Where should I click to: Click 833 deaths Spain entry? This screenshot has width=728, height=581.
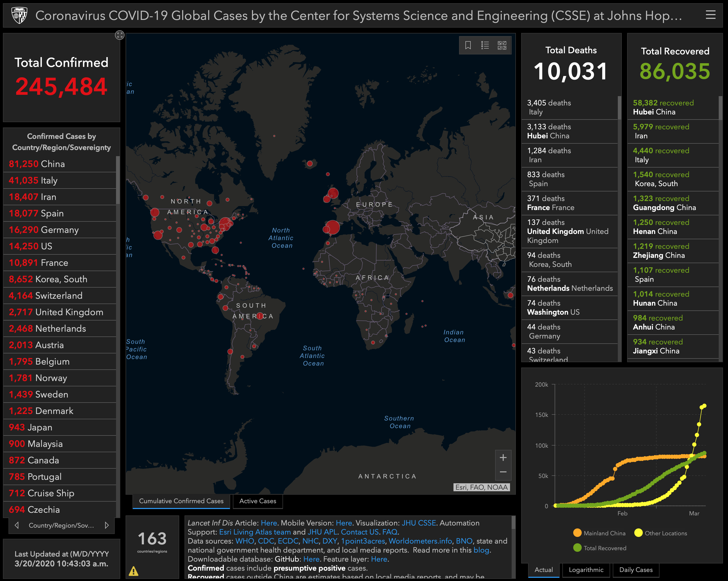coord(570,179)
